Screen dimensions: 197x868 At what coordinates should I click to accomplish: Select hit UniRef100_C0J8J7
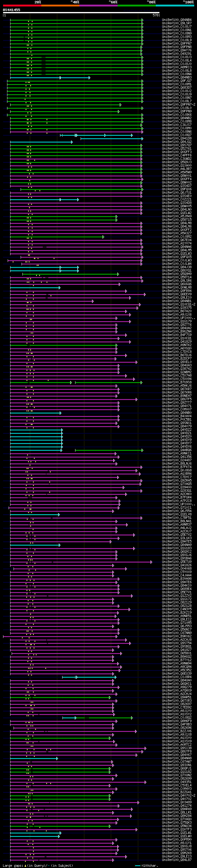pos(177,26)
